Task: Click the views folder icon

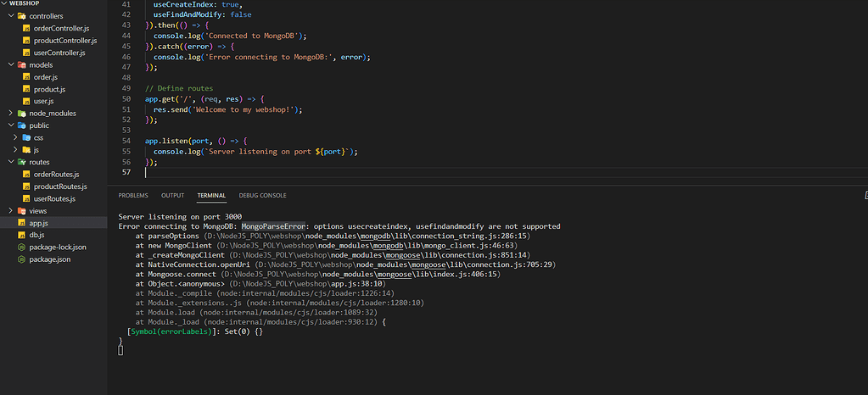Action: coord(21,210)
